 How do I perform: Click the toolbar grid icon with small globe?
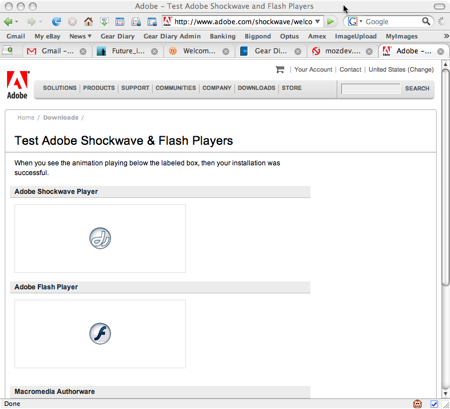[x=136, y=22]
